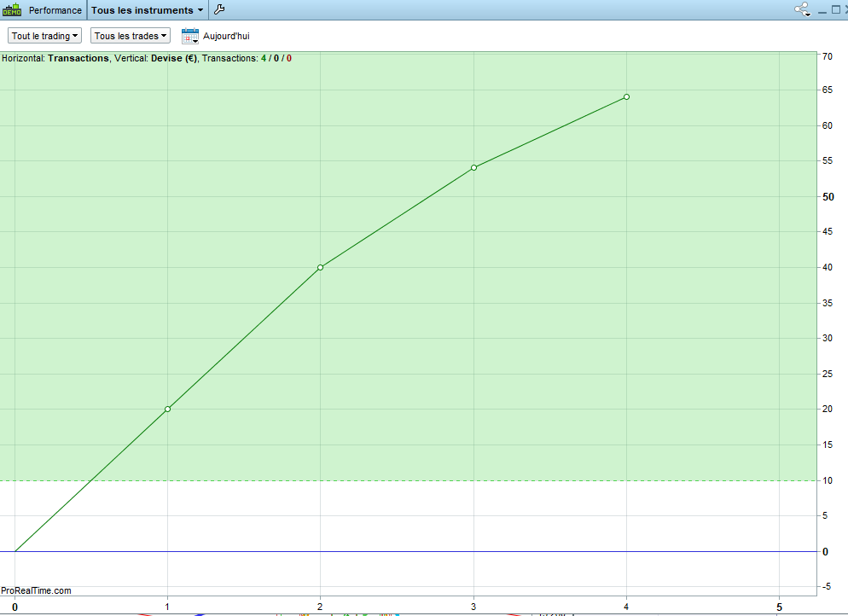The width and height of the screenshot is (848, 616).
Task: Expand the Tous les instruments dropdown
Action: click(147, 9)
